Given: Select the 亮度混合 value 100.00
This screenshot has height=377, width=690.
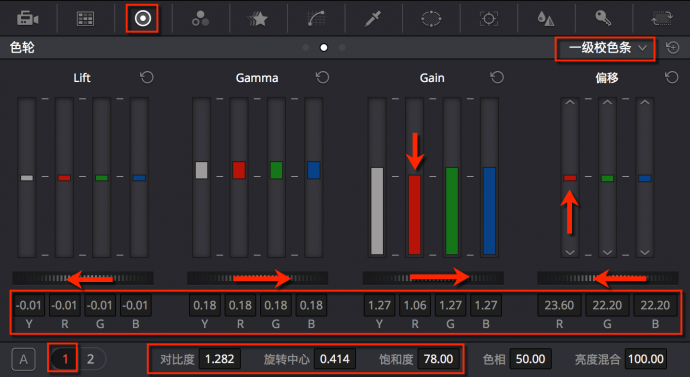Looking at the screenshot, I should [x=646, y=359].
